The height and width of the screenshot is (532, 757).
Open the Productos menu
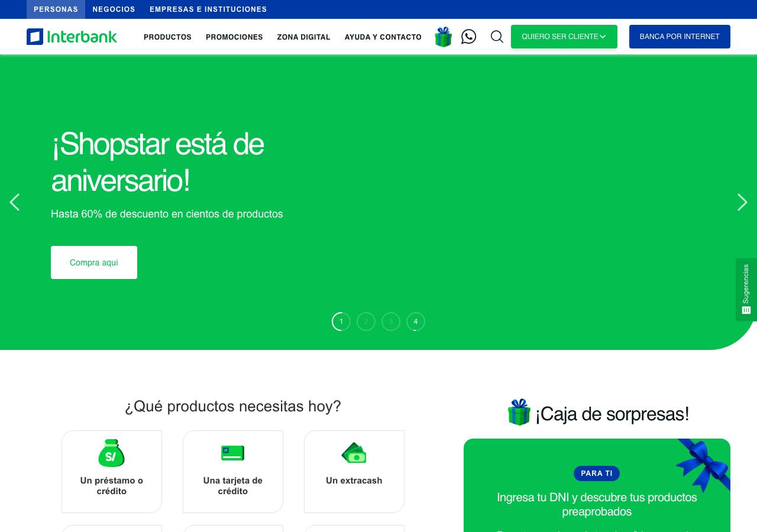(x=167, y=37)
